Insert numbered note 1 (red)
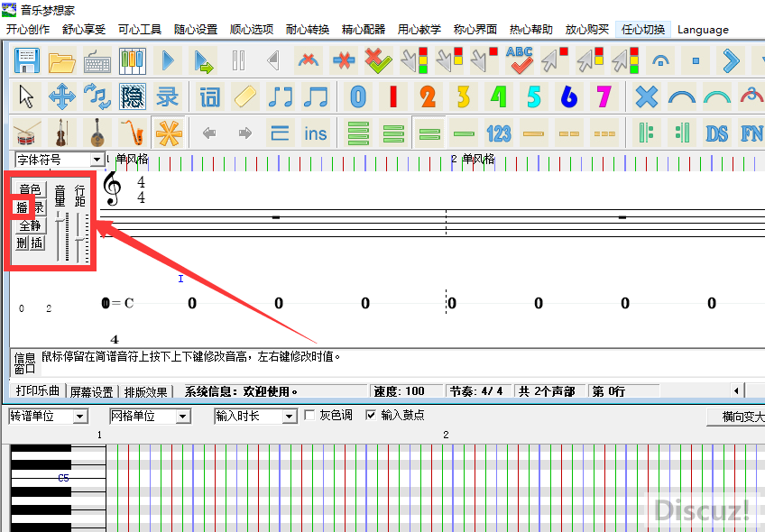Screen dimensions: 765x532 tap(393, 96)
